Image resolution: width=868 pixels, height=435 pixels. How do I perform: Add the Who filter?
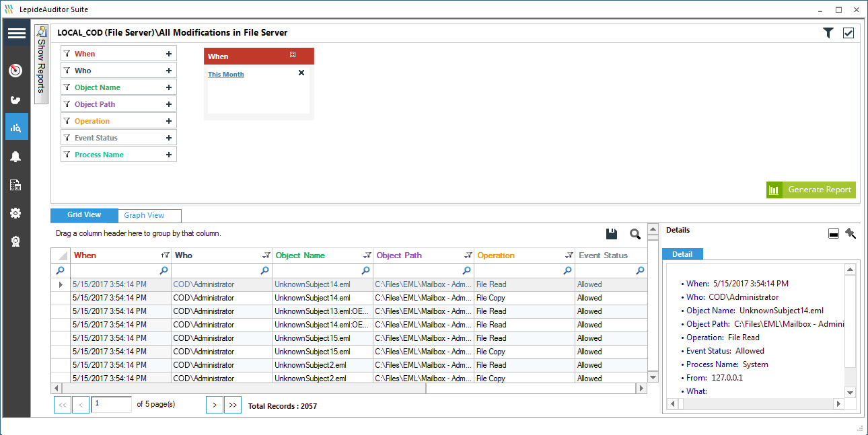click(x=169, y=71)
